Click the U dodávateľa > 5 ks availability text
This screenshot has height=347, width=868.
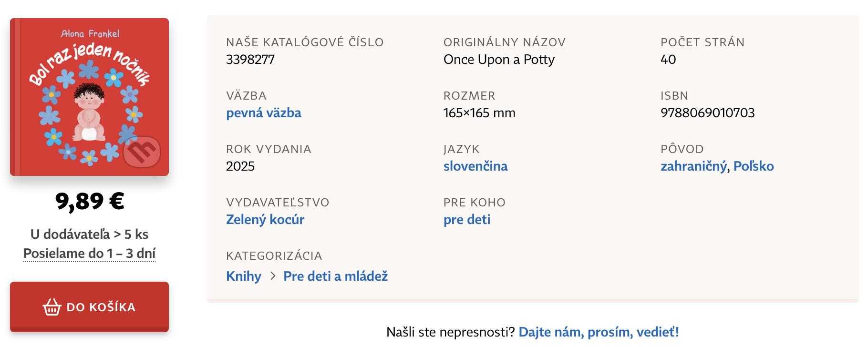[x=89, y=235]
